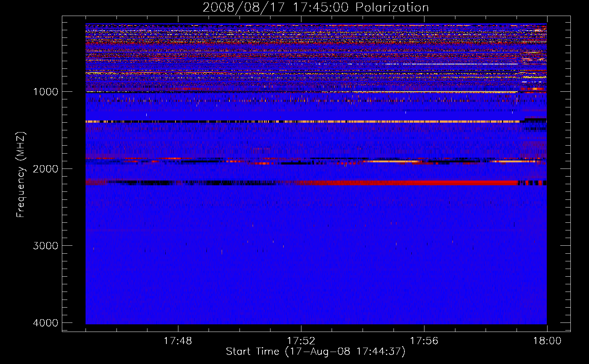Click the "3000" frequency tick label
Screen dimensions: 589x364
coord(46,245)
